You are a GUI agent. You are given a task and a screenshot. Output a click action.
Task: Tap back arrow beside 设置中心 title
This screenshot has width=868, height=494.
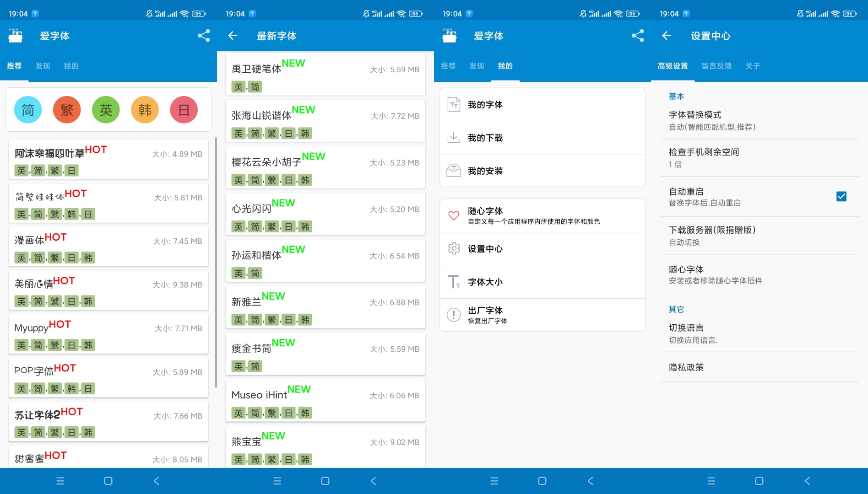pyautogui.click(x=667, y=36)
